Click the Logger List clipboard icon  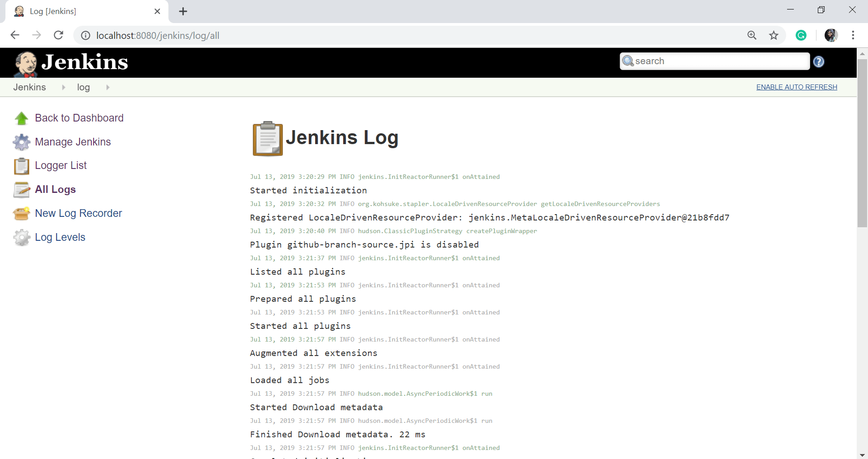click(21, 166)
